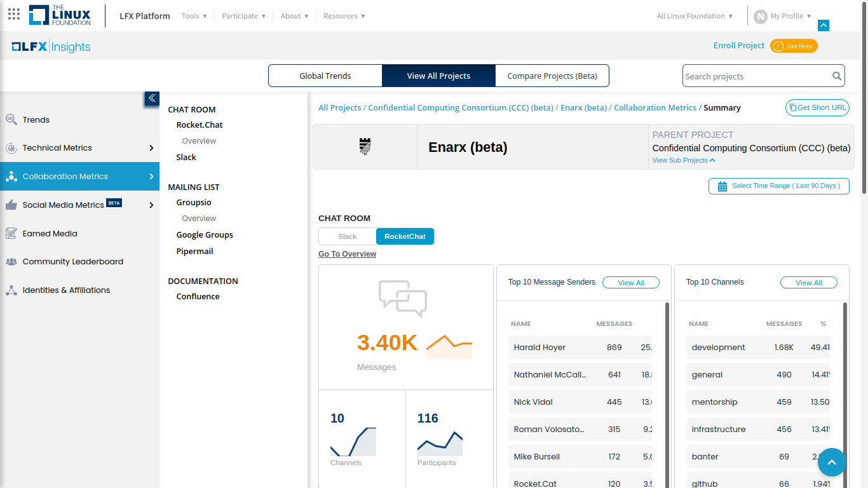Click the Go To Overview link

point(347,254)
